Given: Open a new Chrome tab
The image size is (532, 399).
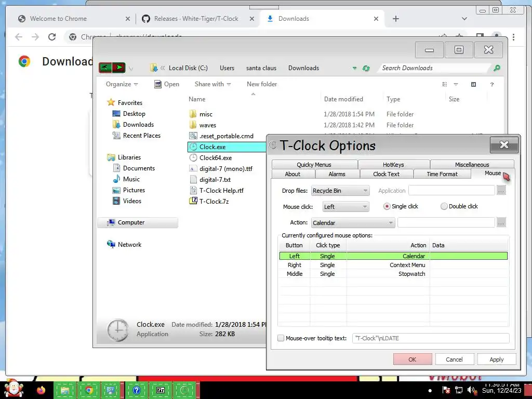Looking at the screenshot, I should coord(395,19).
